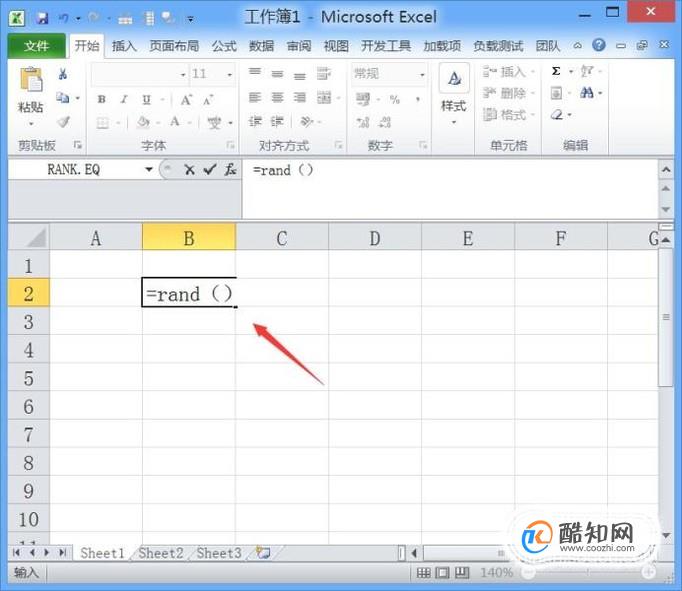
Task: Toggle underline formatting
Action: click(x=147, y=100)
